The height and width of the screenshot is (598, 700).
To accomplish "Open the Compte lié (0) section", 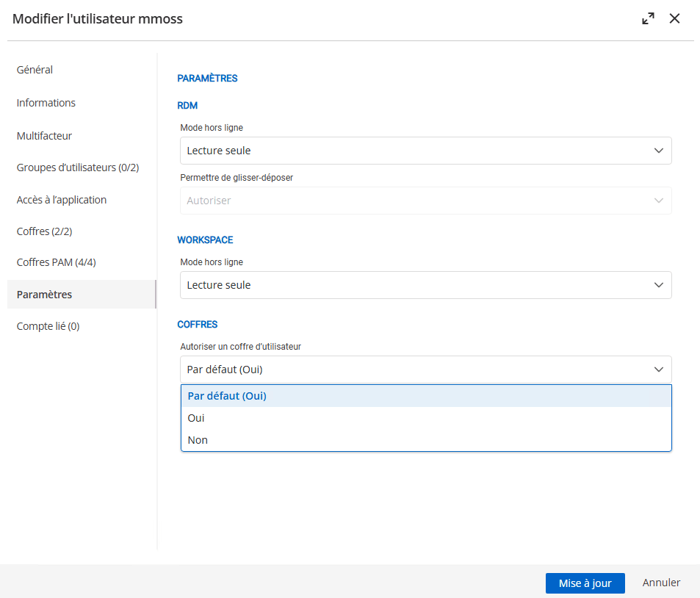I will tap(48, 325).
